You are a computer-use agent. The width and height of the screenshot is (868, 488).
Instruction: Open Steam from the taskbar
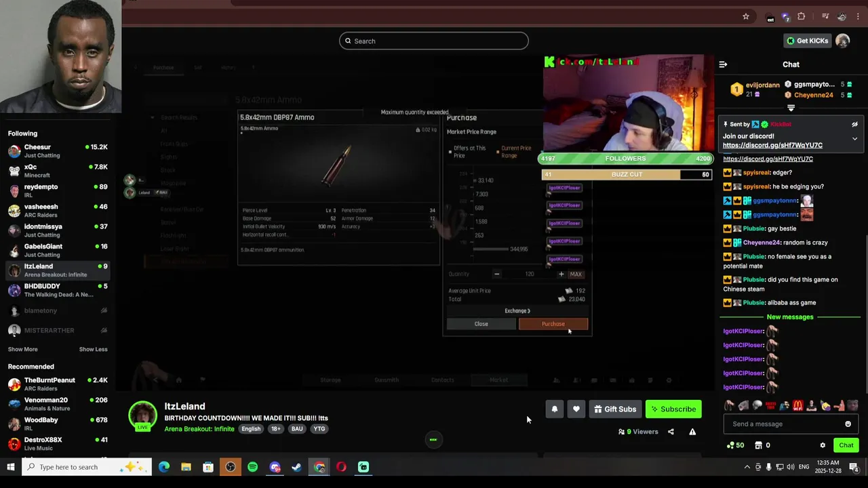(x=296, y=467)
